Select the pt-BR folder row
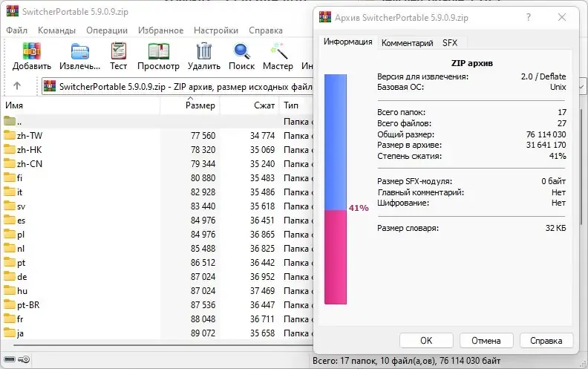 tap(157, 305)
